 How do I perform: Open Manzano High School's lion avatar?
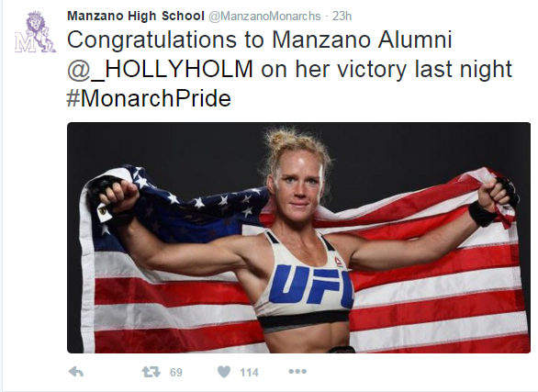pos(35,31)
